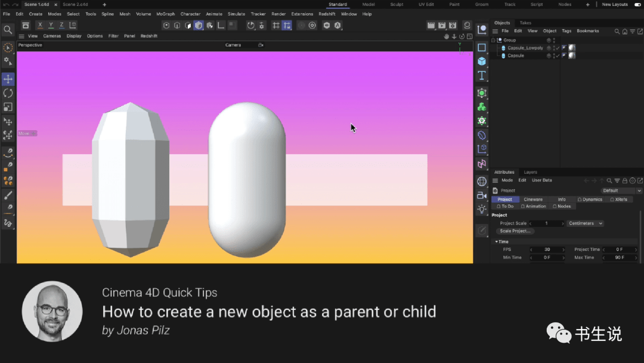Click the Capsule material thumbnail
This screenshot has height=363, width=644.
pyautogui.click(x=571, y=55)
